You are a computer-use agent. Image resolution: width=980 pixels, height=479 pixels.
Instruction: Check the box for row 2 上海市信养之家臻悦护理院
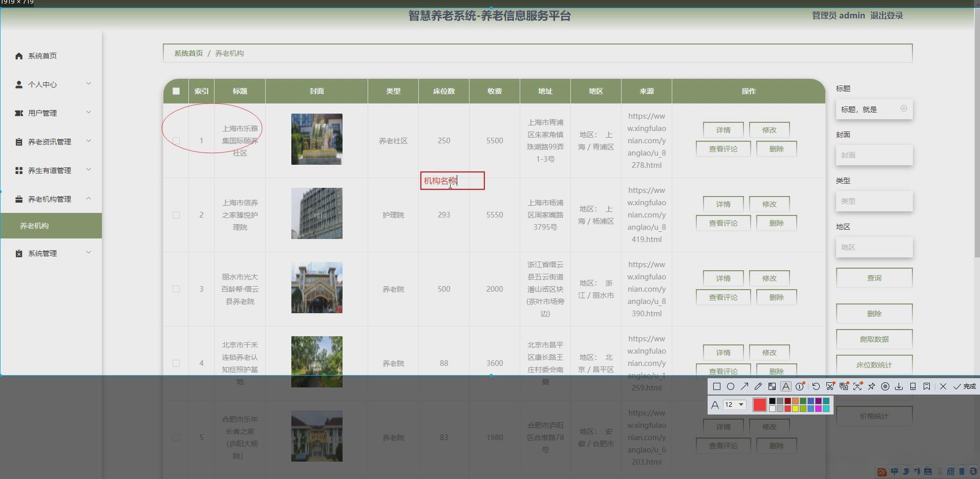pos(176,215)
